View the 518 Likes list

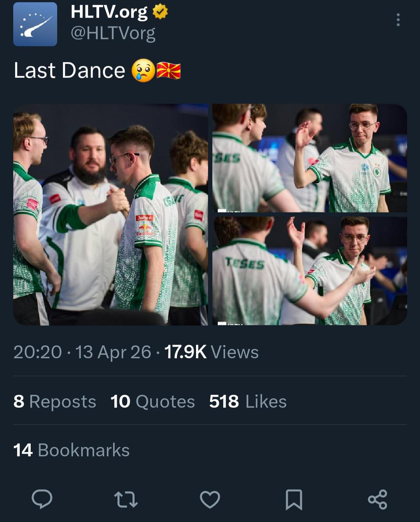coord(248,401)
